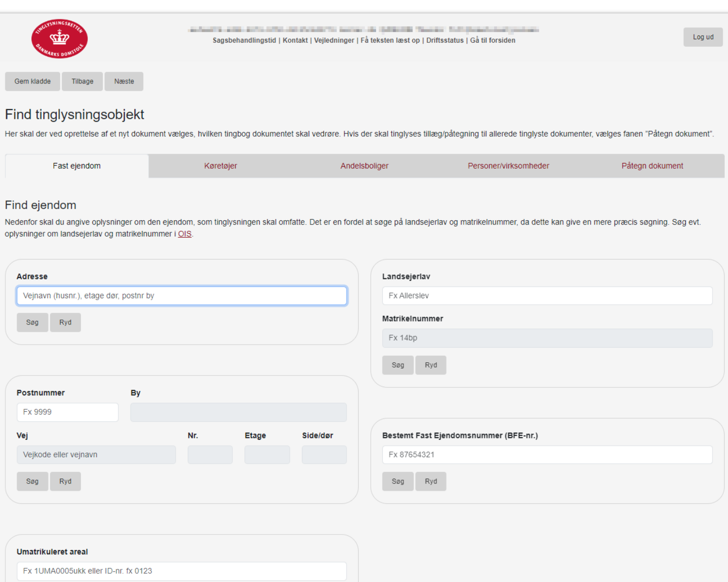Follow the OIS link
Image resolution: width=728 pixels, height=582 pixels.
click(184, 234)
